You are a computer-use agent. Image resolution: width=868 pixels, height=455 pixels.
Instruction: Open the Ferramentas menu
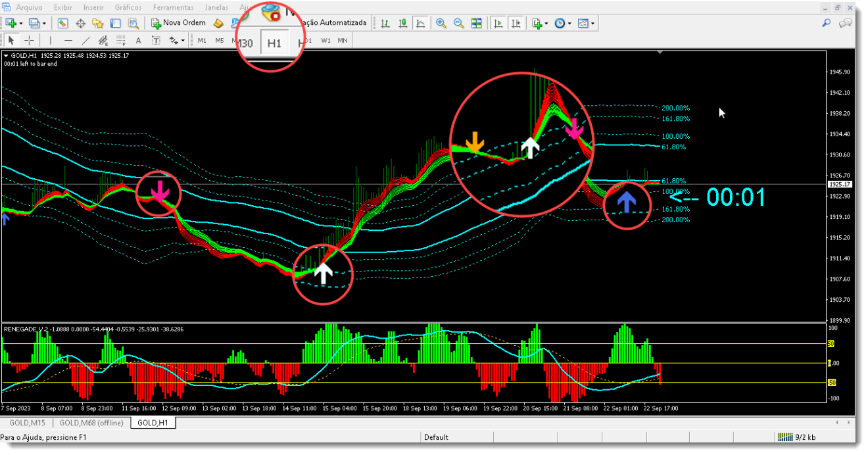[x=173, y=7]
